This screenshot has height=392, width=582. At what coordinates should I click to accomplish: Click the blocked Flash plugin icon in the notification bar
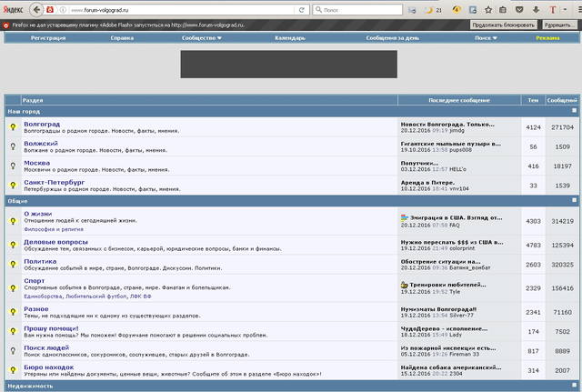6,25
